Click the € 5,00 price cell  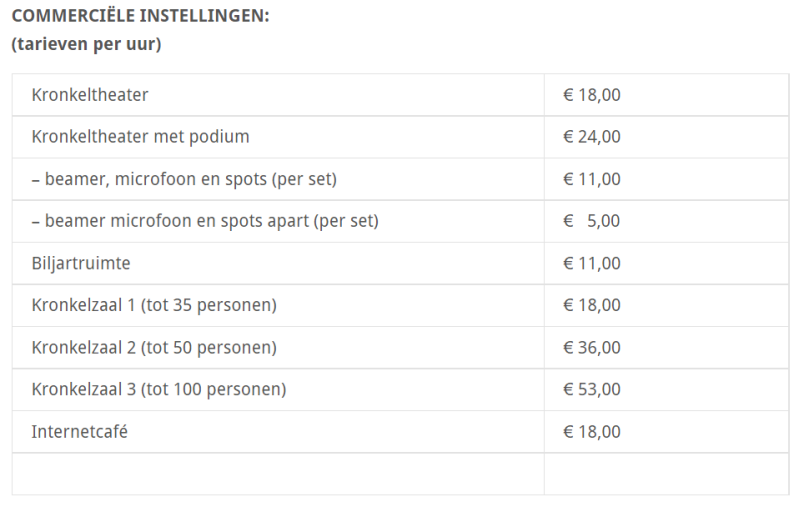tap(592, 221)
